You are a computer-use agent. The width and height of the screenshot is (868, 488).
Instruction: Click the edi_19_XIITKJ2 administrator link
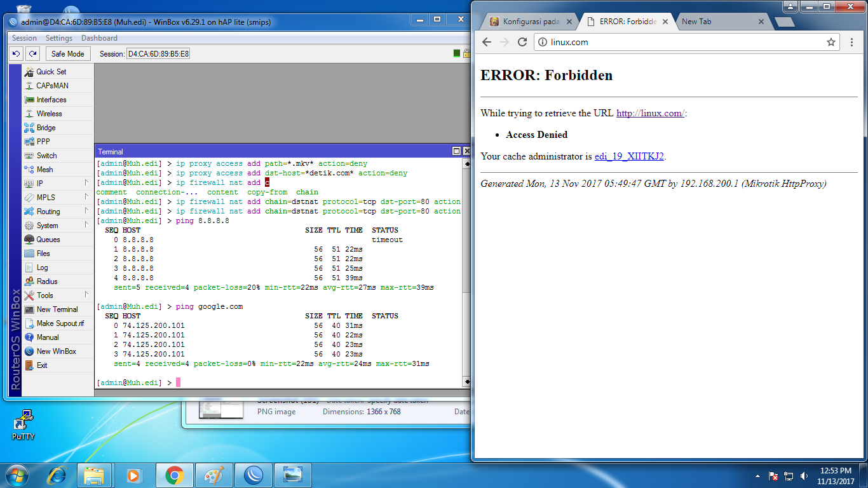pos(629,156)
